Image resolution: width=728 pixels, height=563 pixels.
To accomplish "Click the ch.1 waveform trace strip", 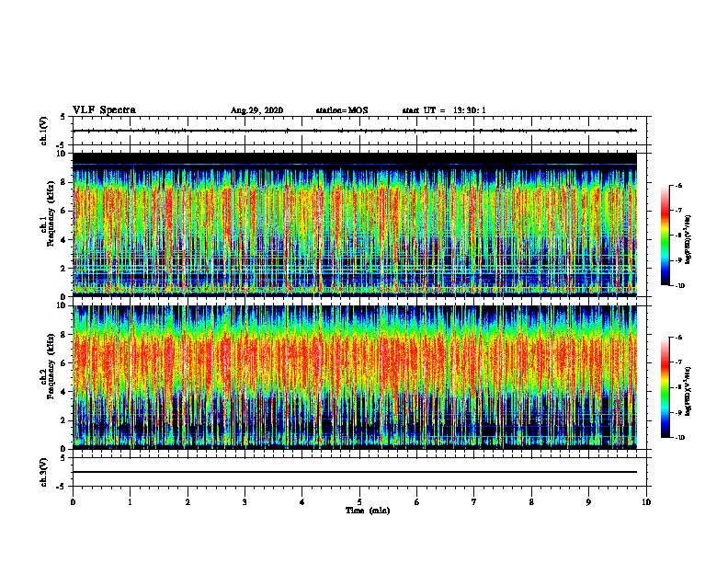I will [x=355, y=131].
